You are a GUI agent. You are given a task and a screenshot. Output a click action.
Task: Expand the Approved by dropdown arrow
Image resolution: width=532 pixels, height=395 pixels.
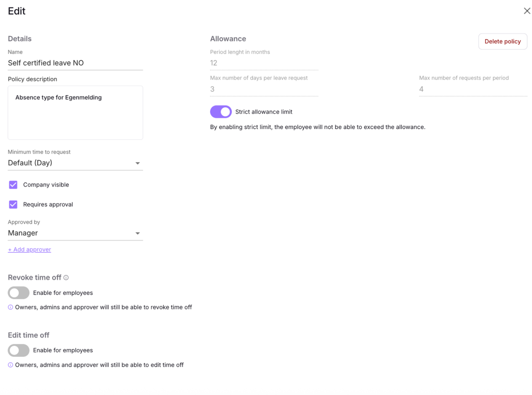[137, 233]
